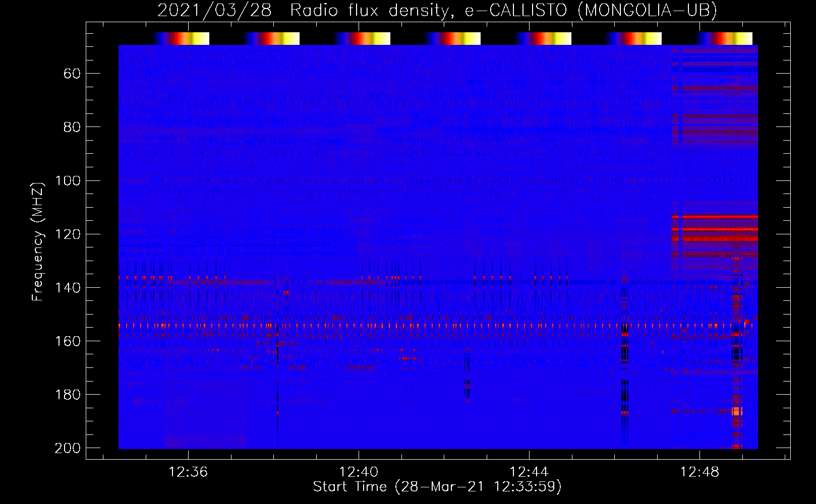Screen dimensions: 816x504
Task: Click the 100 frequency tick label
Action: tap(68, 180)
